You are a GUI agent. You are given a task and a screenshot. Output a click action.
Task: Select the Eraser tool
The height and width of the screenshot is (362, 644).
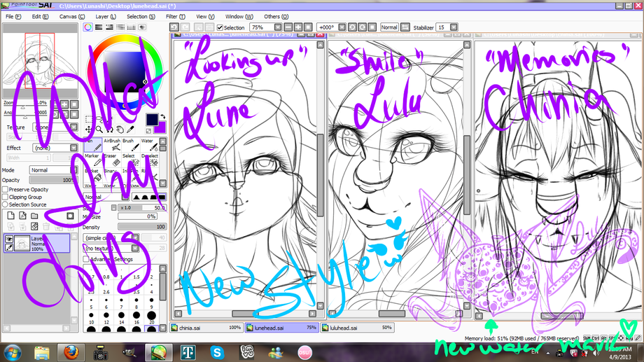click(112, 160)
